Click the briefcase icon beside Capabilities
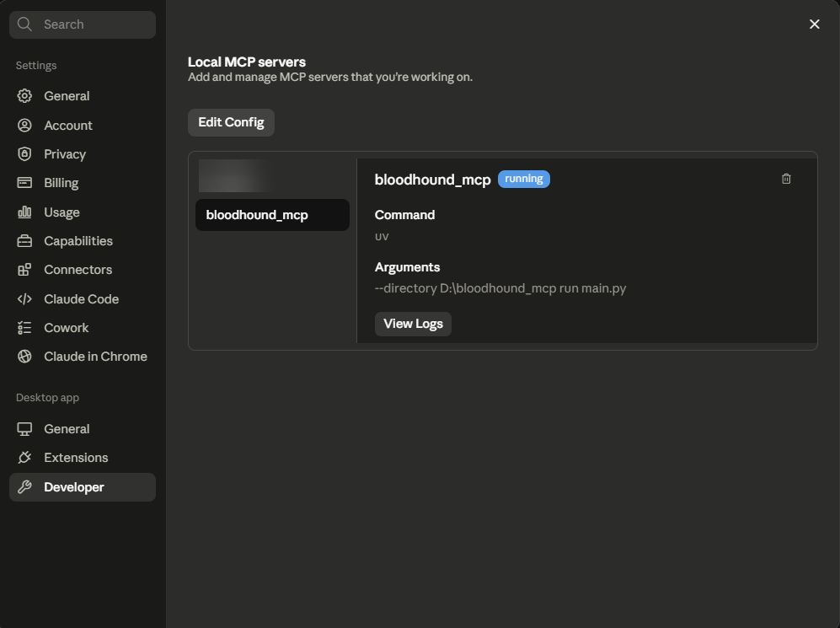Viewport: 840px width, 628px height. coord(24,241)
